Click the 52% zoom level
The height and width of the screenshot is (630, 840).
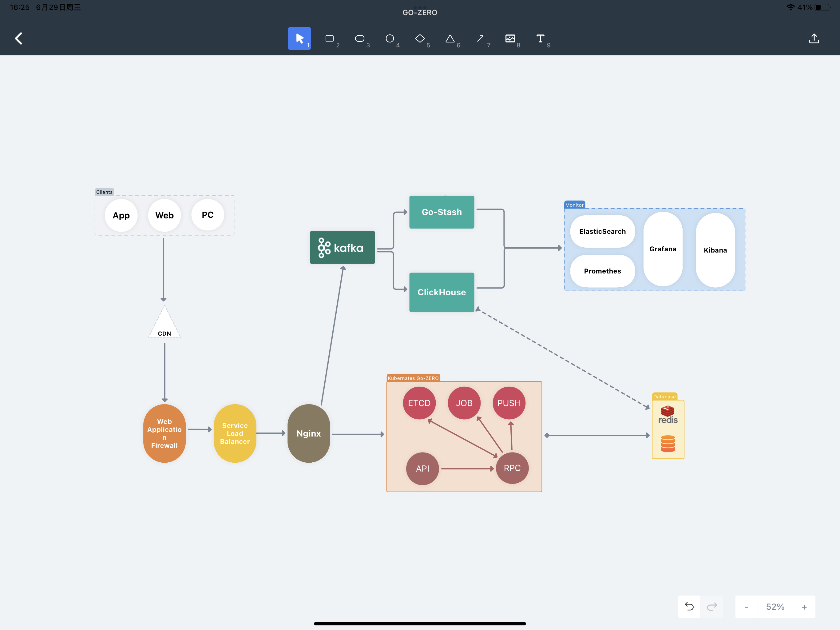click(x=775, y=606)
